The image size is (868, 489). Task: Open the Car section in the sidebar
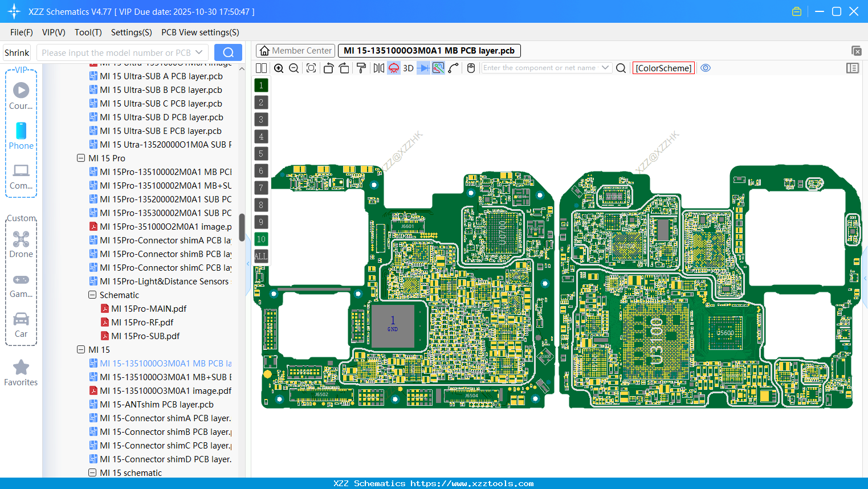coord(21,325)
